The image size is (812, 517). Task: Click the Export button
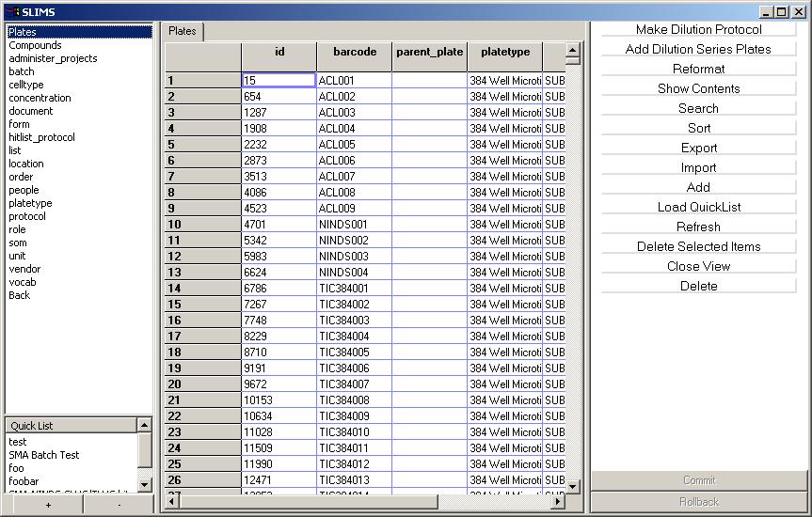(698, 148)
